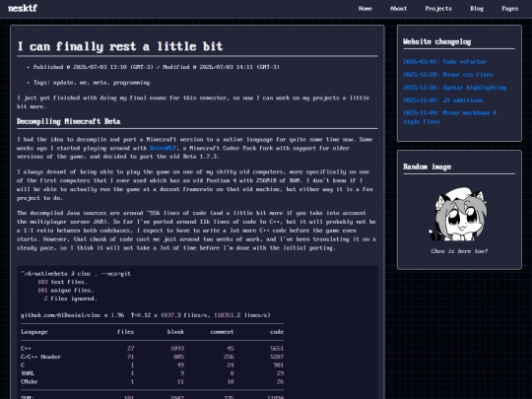Viewport: 532px width, 399px height.
Task: Click the 'files' table column header
Action: pos(125,332)
